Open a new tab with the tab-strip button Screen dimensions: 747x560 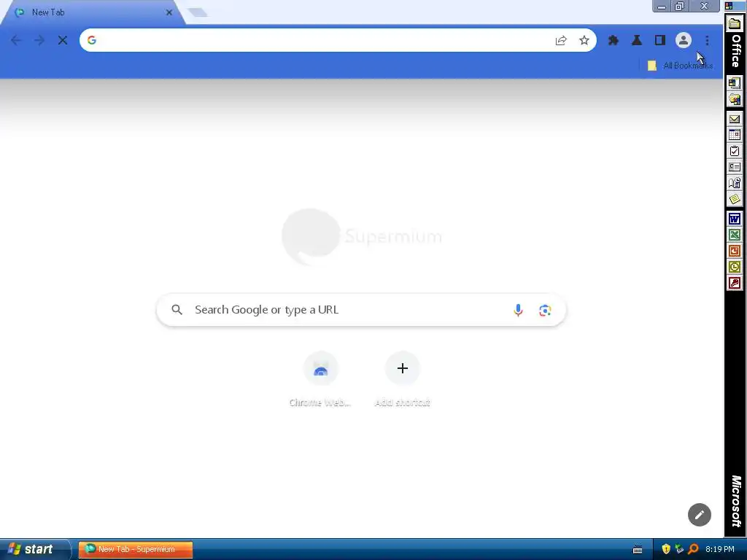[197, 12]
